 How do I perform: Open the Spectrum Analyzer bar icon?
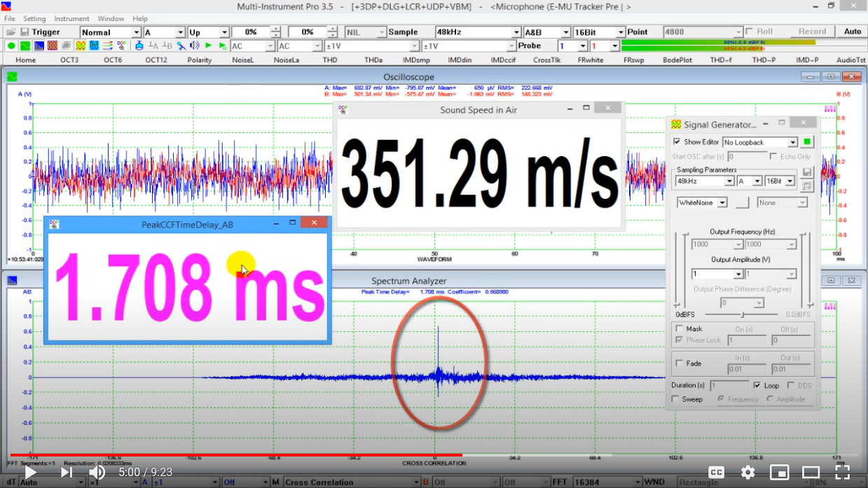39,46
